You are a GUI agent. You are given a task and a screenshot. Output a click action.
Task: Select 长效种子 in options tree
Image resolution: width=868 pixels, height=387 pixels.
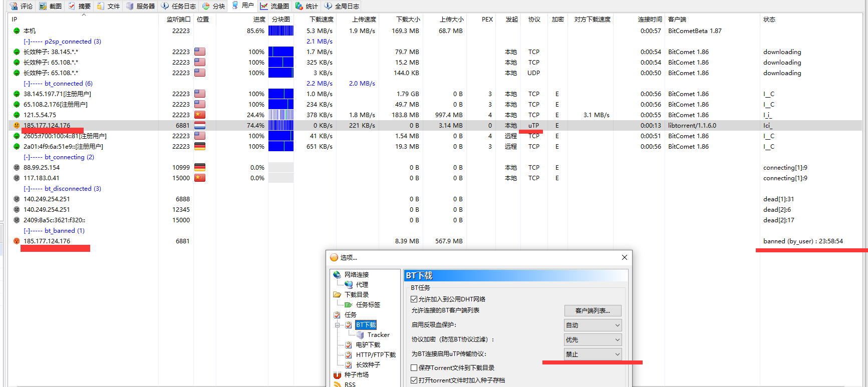(368, 365)
